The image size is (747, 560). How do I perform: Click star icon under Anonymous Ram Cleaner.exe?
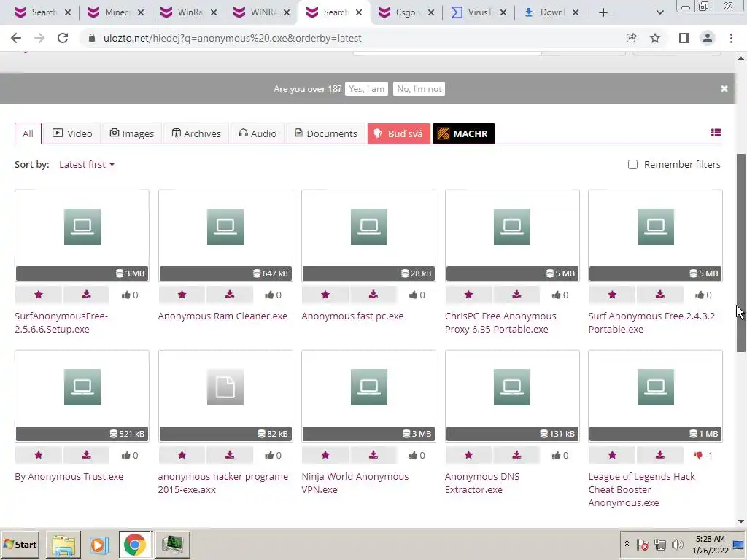coord(182,295)
